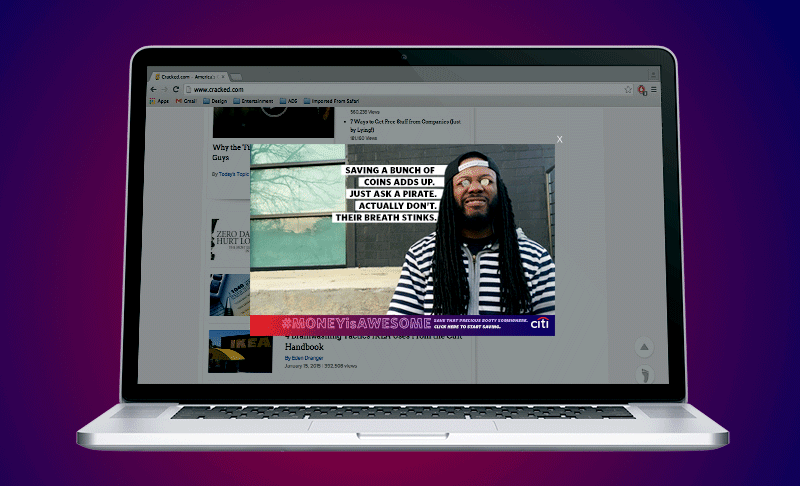
Task: Open the IKEA brainwashing tactics article headline
Action: (374, 342)
